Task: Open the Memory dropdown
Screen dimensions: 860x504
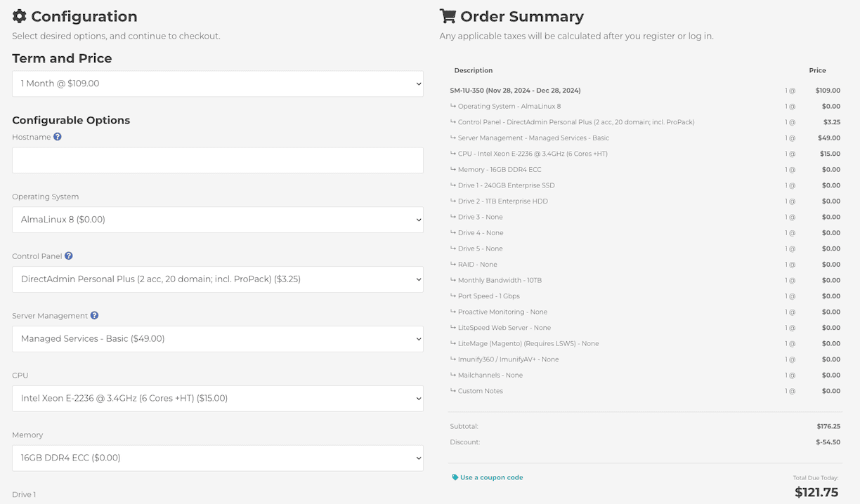Action: pyautogui.click(x=217, y=458)
